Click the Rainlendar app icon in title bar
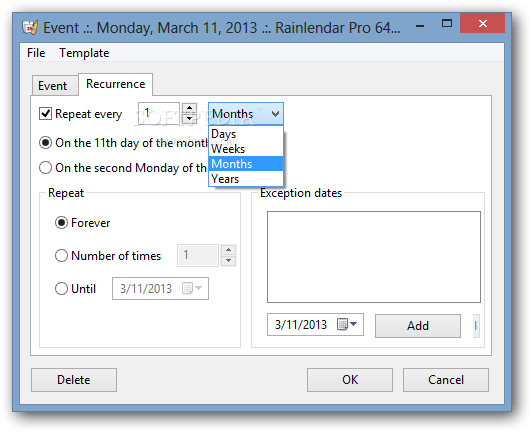Screen dimensions: 532x432 pyautogui.click(x=30, y=27)
